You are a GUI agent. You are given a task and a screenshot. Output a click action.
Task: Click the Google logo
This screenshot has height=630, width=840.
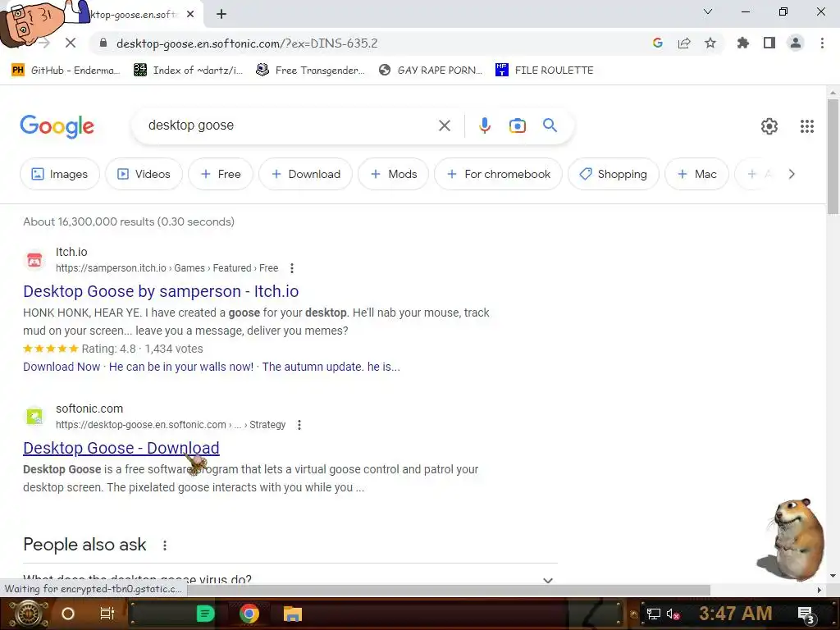pyautogui.click(x=57, y=126)
